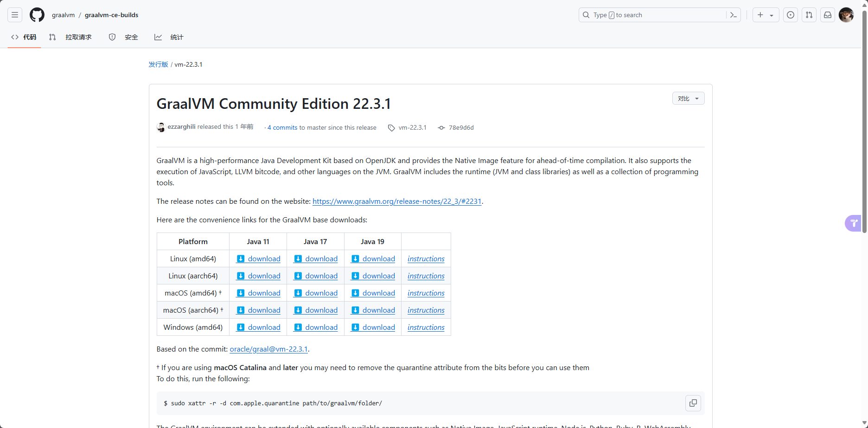Click the Windows (amd64) platform cell
The width and height of the screenshot is (868, 428).
click(193, 327)
